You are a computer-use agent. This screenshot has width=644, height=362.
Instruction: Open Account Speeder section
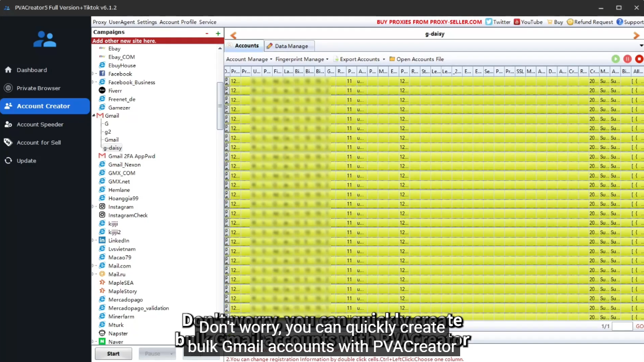pyautogui.click(x=40, y=124)
